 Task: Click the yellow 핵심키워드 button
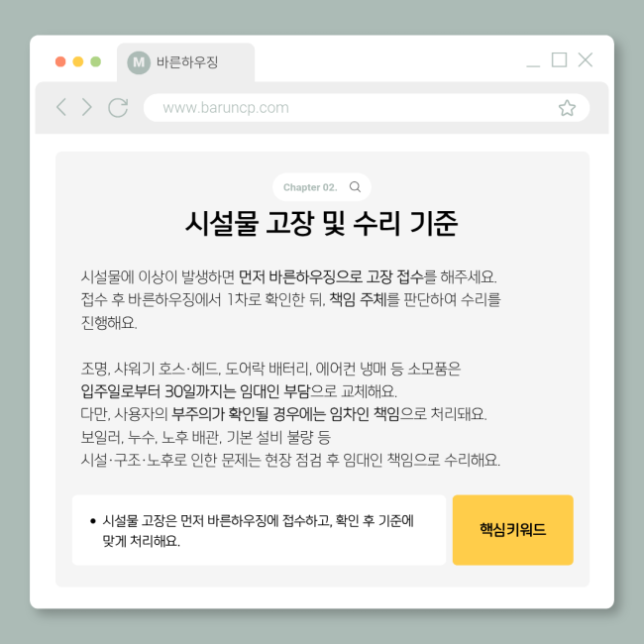click(x=512, y=530)
